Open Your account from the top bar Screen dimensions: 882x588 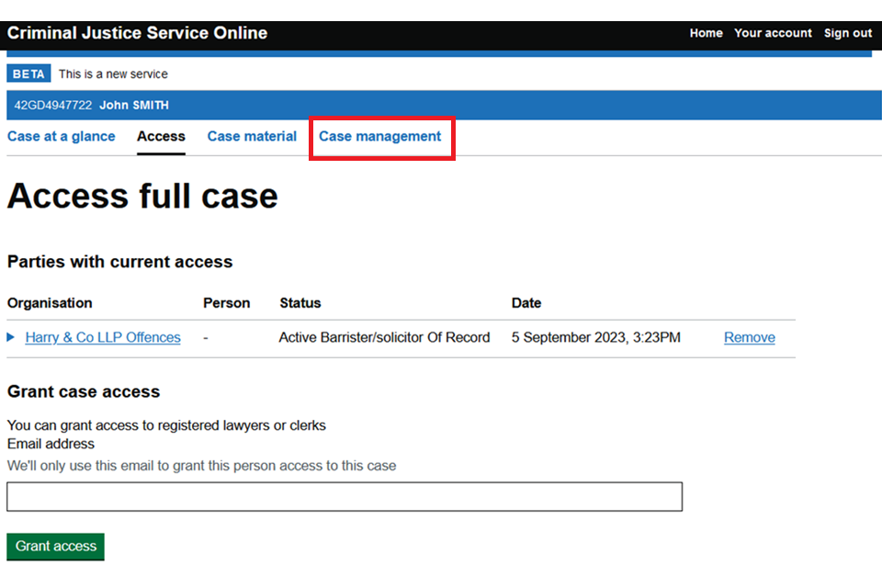tap(773, 33)
